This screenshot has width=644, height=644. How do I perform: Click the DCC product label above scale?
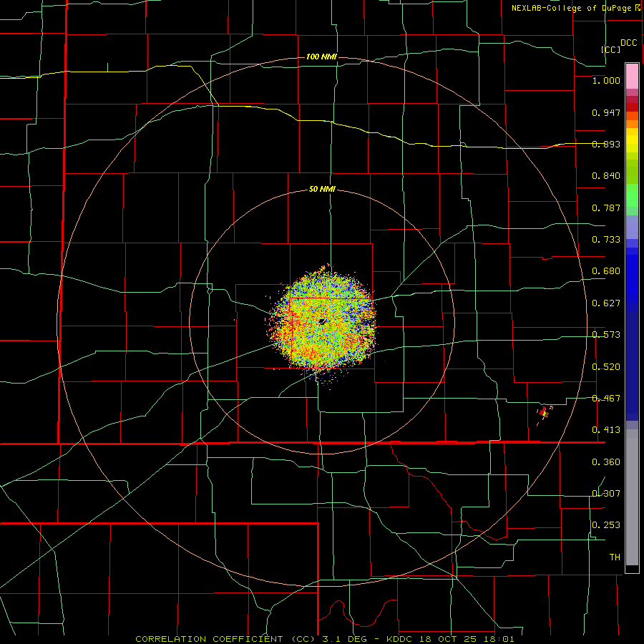coord(628,43)
